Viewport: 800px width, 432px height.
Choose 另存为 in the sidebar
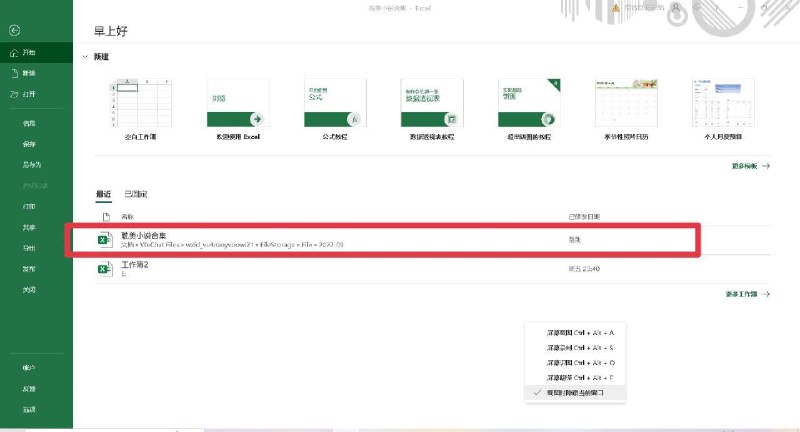[x=32, y=165]
